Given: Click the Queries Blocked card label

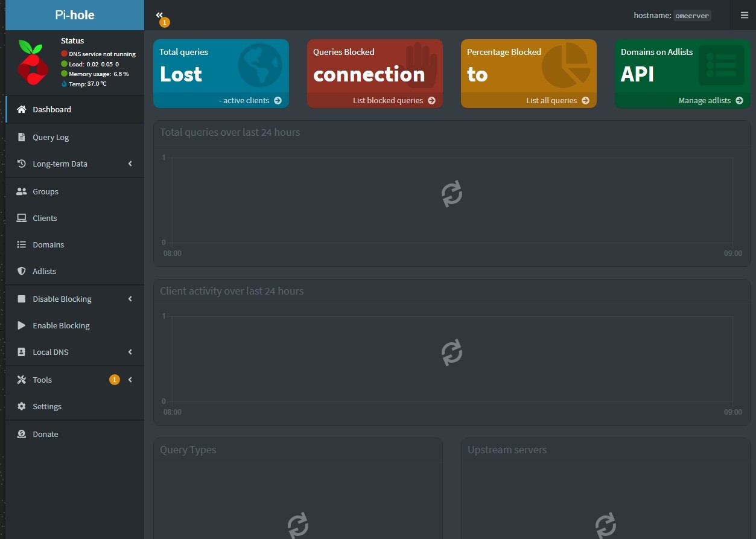Looking at the screenshot, I should click(x=344, y=52).
